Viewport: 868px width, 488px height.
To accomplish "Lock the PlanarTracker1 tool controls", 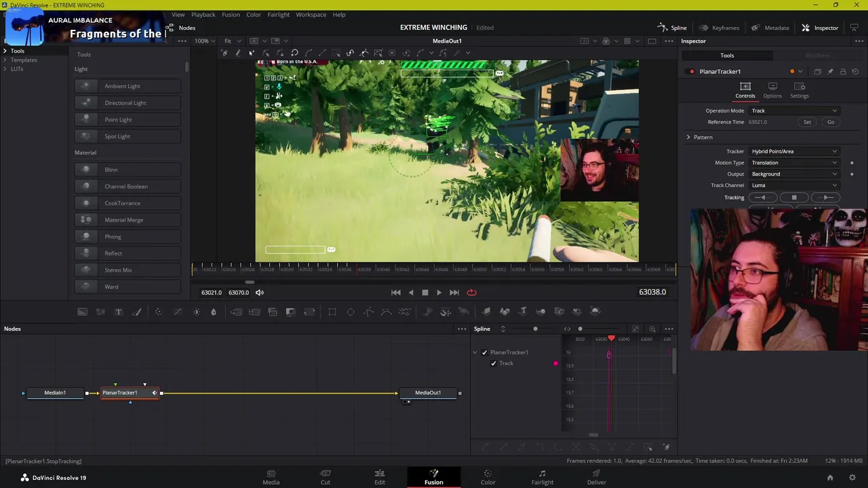I will point(843,71).
